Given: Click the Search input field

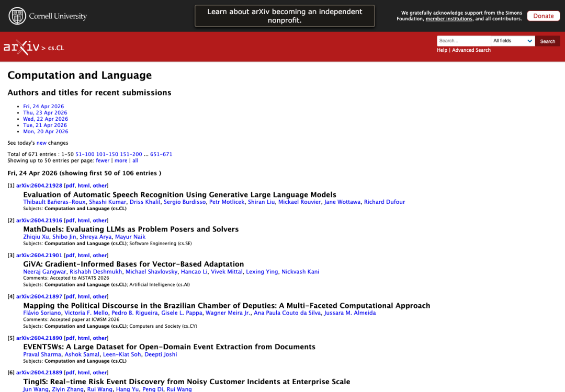Looking at the screenshot, I should pos(464,41).
